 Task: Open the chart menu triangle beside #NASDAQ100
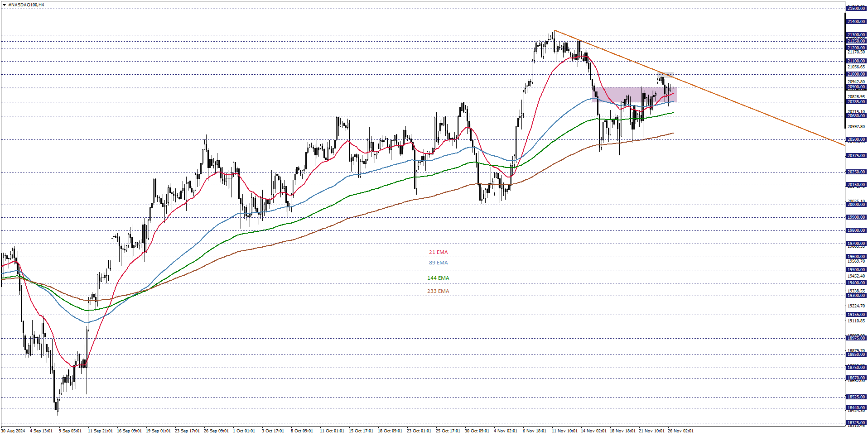point(4,5)
